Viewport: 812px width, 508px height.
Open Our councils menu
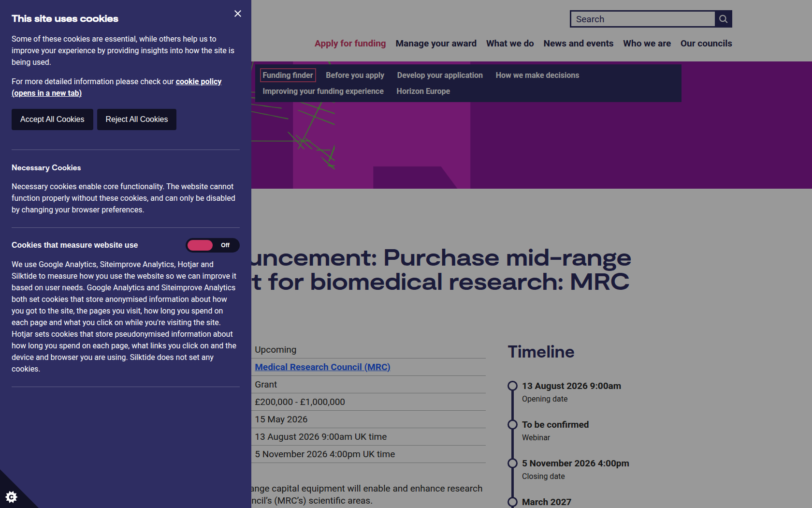pyautogui.click(x=706, y=44)
